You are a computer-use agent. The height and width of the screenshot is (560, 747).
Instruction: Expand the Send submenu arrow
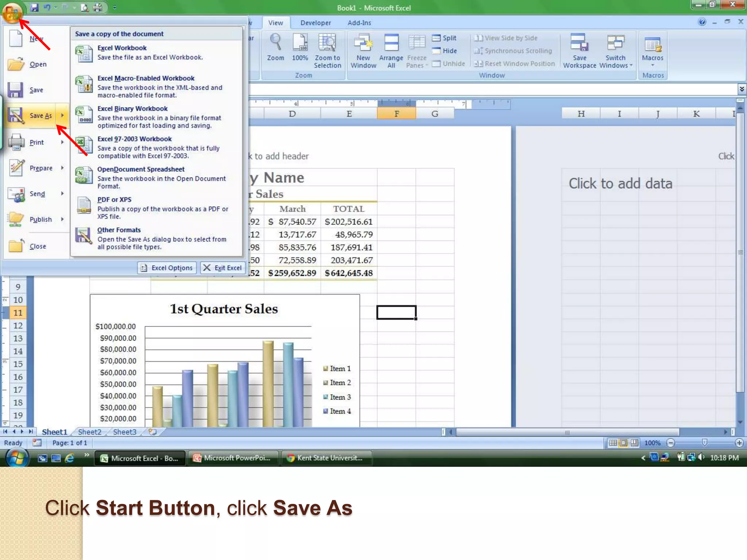pyautogui.click(x=62, y=194)
